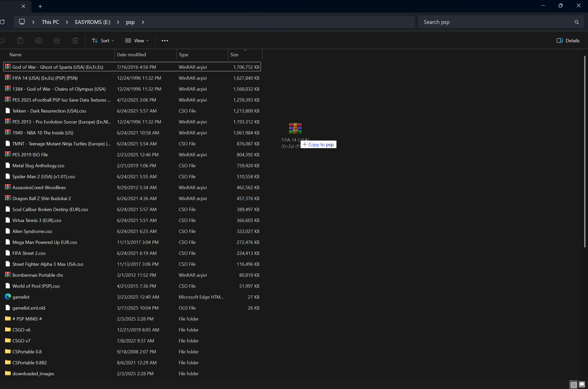Select 1384 - God of War - Chains of Olympus

tap(132, 89)
